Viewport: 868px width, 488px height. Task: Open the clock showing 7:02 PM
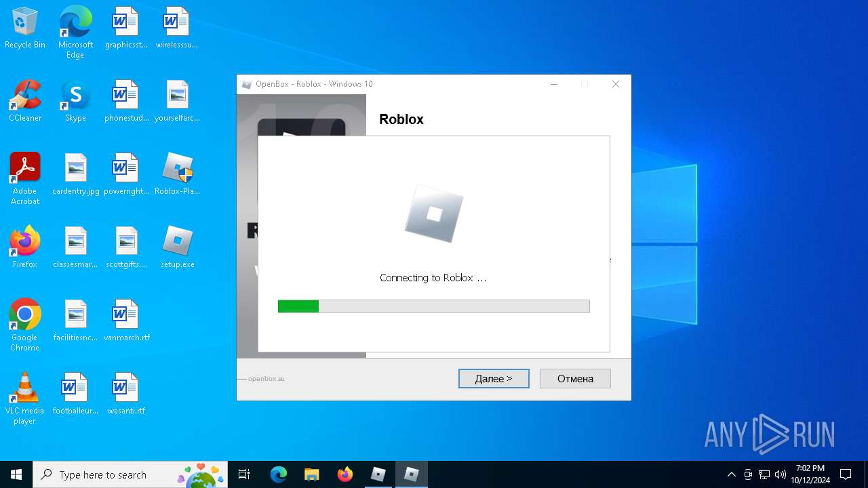810,474
